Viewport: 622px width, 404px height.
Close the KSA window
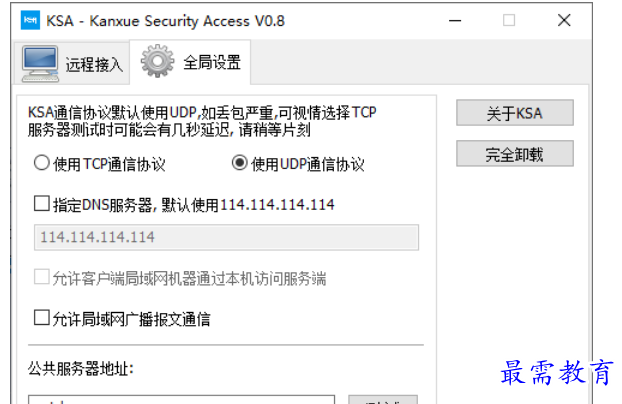pyautogui.click(x=564, y=20)
